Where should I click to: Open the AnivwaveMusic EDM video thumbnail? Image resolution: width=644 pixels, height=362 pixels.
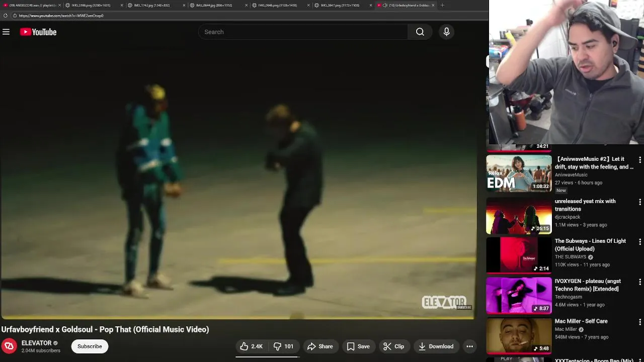(x=519, y=173)
